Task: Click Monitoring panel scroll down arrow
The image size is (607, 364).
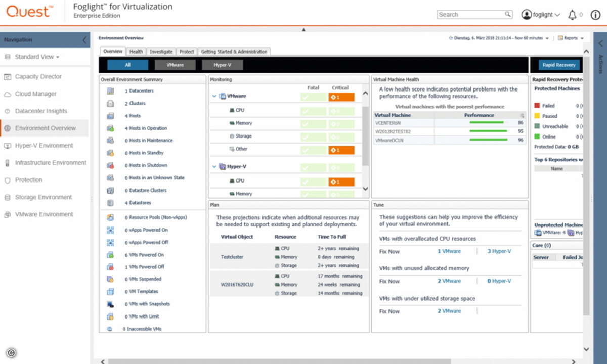Action: click(366, 189)
